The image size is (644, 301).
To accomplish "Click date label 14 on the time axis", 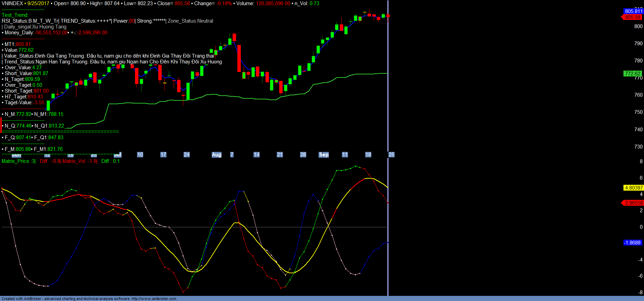I will tap(257, 155).
